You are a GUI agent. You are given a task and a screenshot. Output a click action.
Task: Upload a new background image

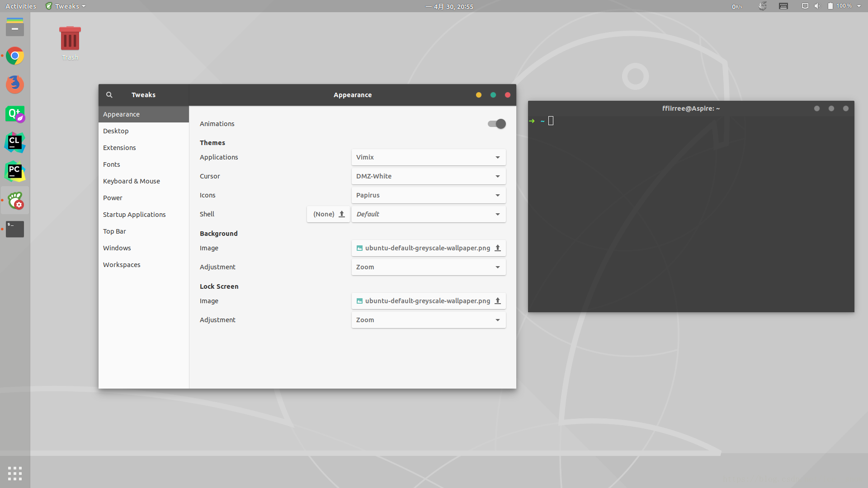(498, 247)
